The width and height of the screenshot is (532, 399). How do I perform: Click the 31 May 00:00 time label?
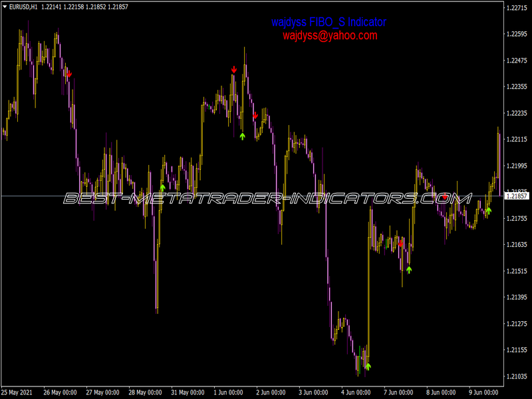click(188, 392)
